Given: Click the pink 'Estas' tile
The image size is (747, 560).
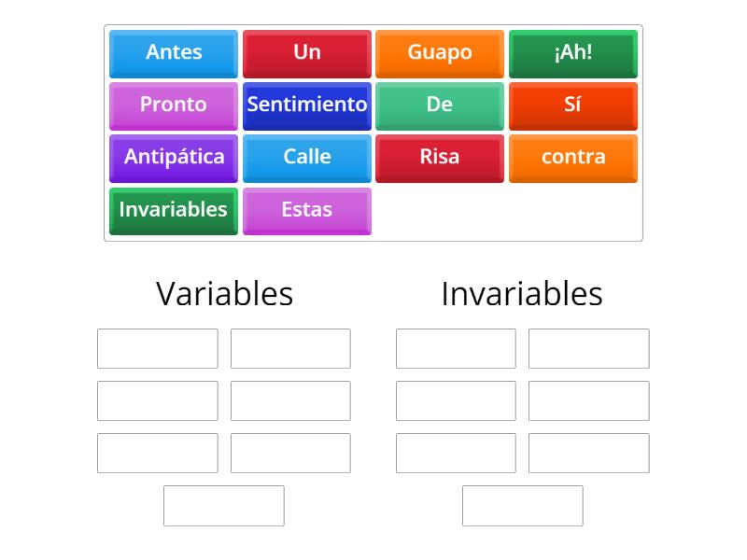Looking at the screenshot, I should [x=307, y=210].
